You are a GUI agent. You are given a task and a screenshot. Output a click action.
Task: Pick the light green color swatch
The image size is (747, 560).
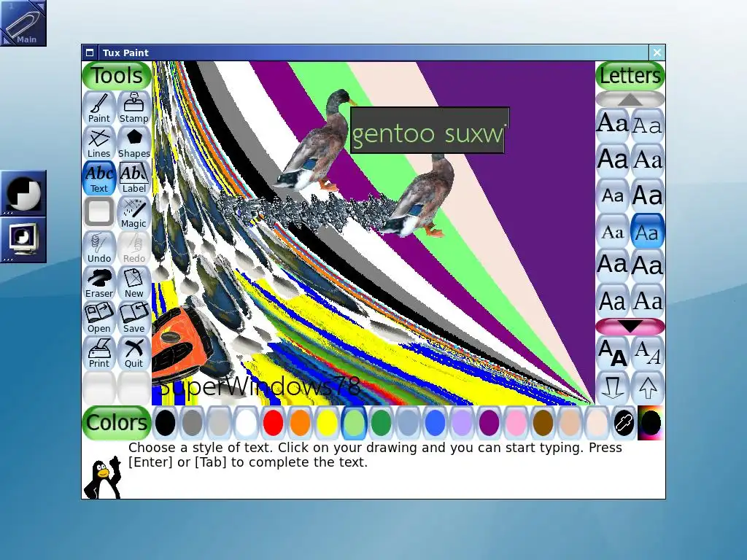[x=354, y=423]
